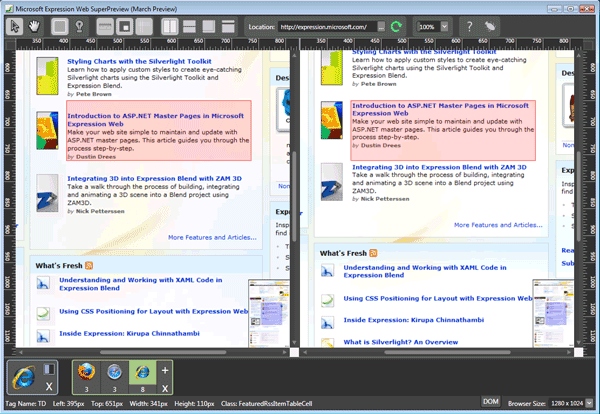Select the arrow selection mode tool
The height and width of the screenshot is (414, 600).
point(15,24)
